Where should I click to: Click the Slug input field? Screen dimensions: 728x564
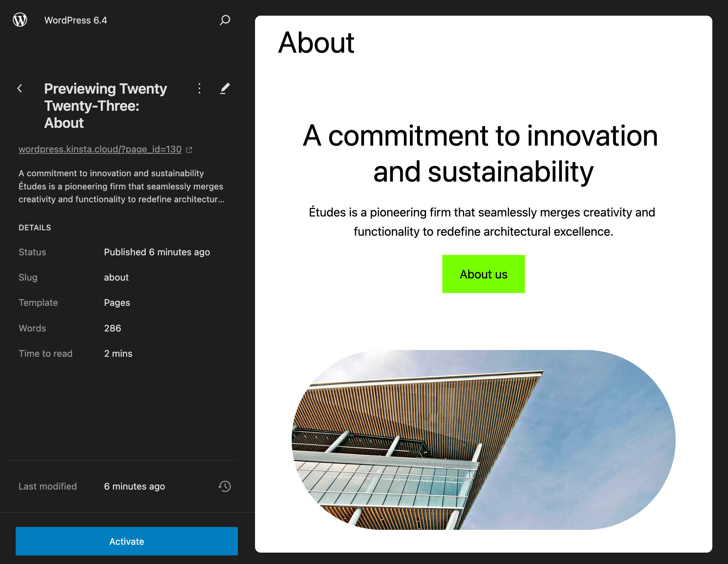click(x=116, y=277)
